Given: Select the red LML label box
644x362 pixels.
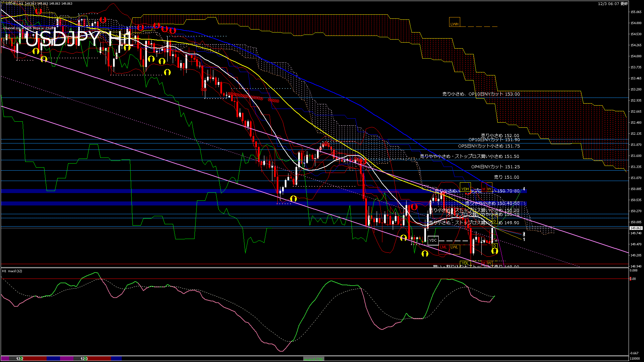Looking at the screenshot, I should click(443, 249).
